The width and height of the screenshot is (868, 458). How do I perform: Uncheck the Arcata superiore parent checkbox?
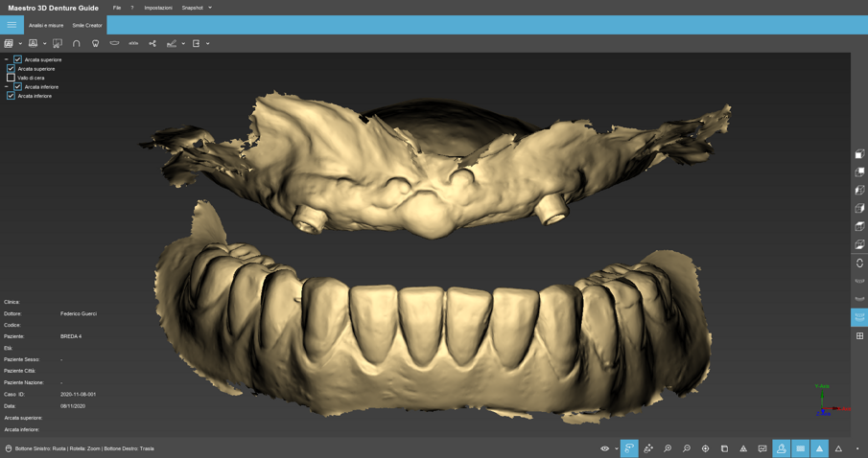[17, 59]
